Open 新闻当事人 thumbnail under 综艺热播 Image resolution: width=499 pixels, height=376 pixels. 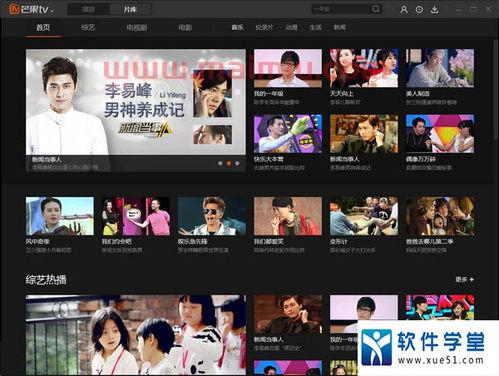click(x=288, y=314)
